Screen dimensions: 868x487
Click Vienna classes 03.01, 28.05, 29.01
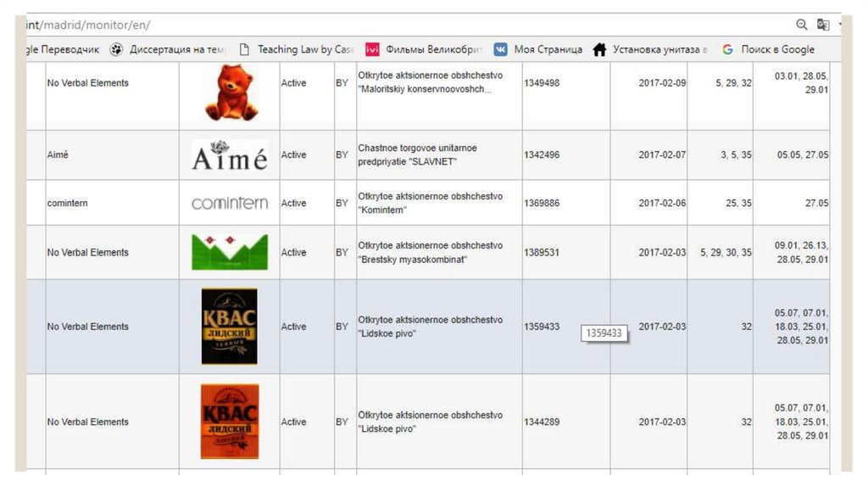click(801, 82)
